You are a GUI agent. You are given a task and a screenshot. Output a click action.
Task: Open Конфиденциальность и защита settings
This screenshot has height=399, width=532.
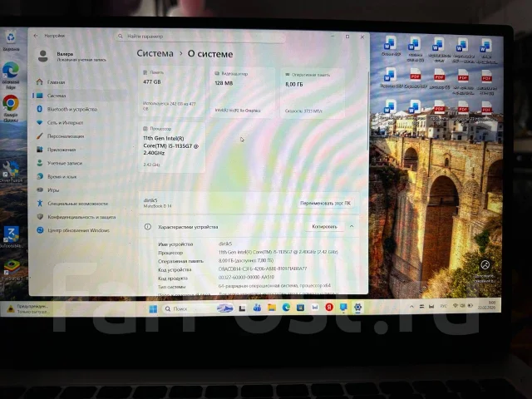pyautogui.click(x=80, y=217)
